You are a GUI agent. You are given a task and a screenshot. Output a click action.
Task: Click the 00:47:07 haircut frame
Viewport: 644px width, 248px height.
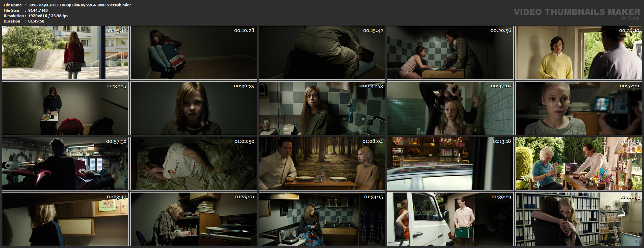tap(450, 108)
